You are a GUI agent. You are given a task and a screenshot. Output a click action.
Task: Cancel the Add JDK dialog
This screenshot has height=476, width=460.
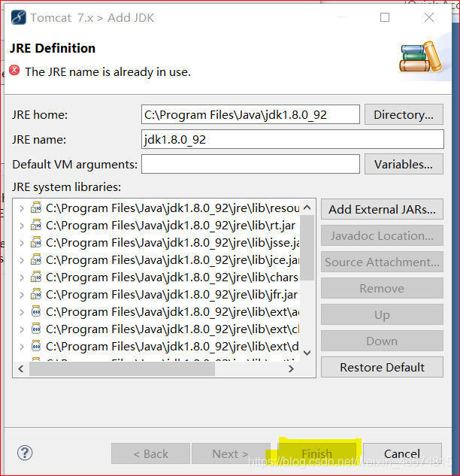tap(402, 453)
